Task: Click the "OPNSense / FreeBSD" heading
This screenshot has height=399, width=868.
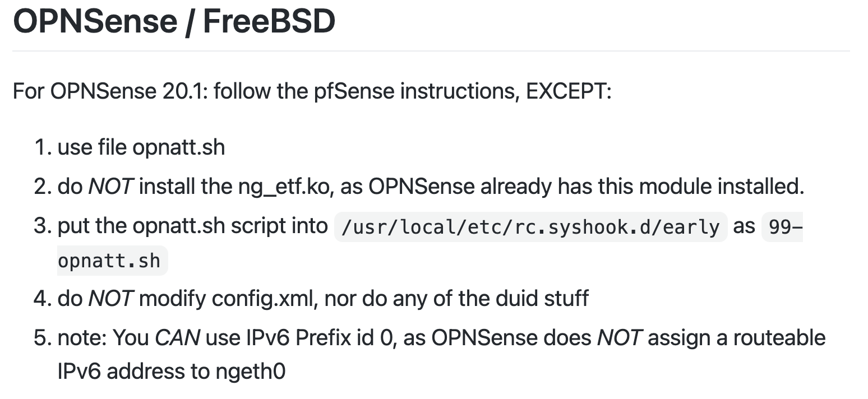Action: coord(174,21)
